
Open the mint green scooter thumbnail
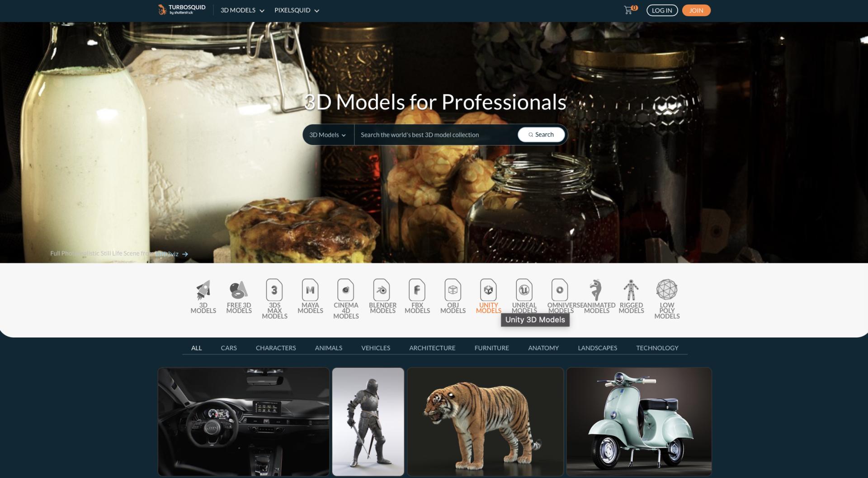(639, 422)
